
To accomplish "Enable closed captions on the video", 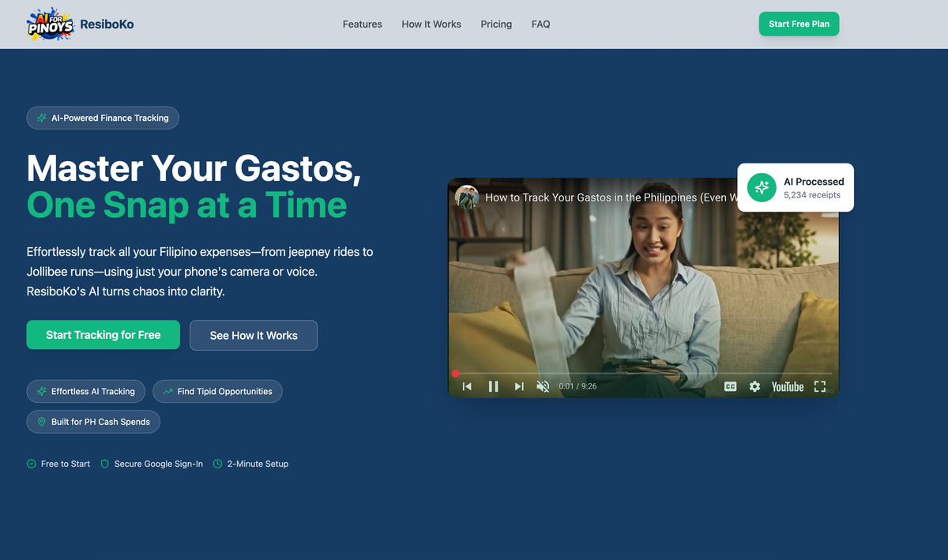I will [731, 386].
